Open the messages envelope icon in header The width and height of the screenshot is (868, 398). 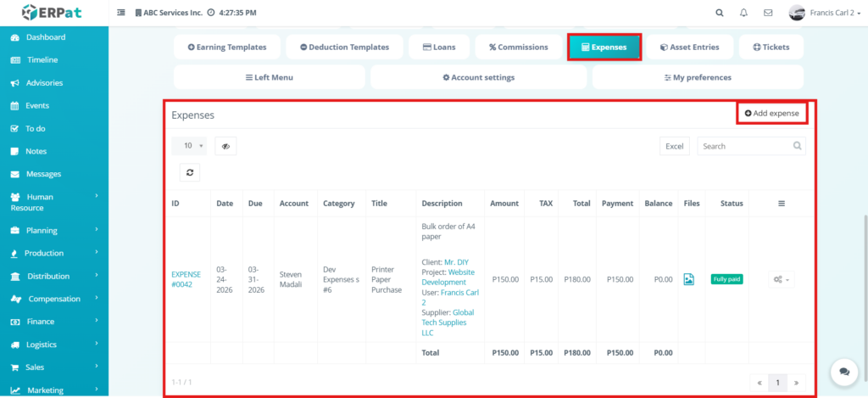tap(768, 13)
